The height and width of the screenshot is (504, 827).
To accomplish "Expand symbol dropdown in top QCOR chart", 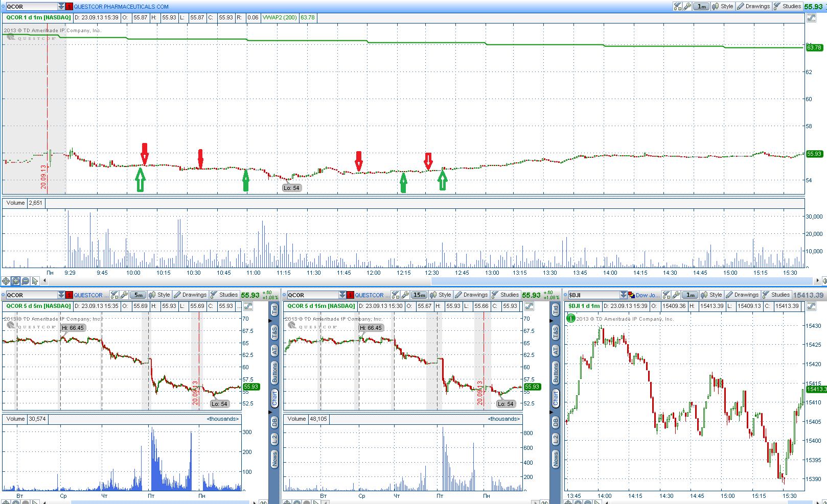I will click(x=61, y=7).
